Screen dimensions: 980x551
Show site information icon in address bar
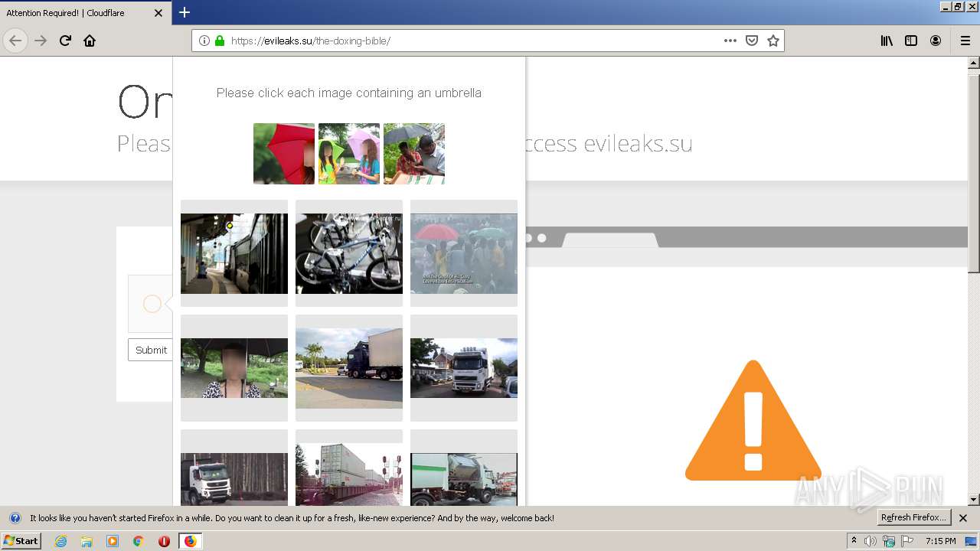(204, 41)
